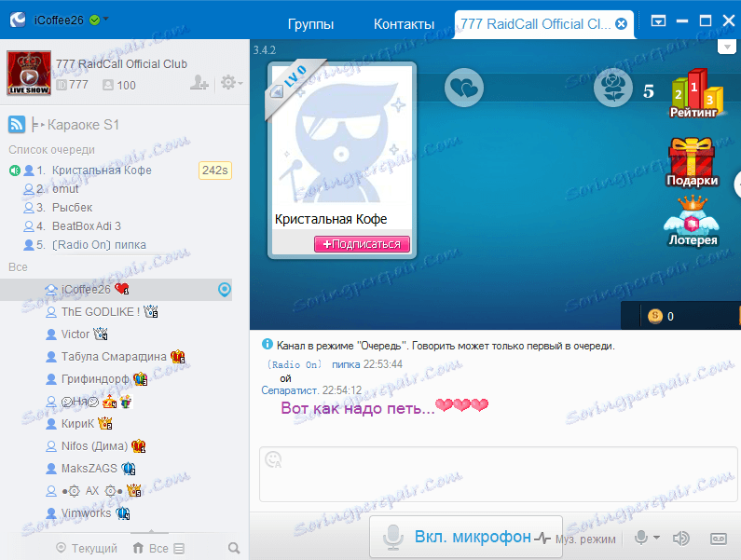Switch to the Контакты tab

pyautogui.click(x=404, y=24)
